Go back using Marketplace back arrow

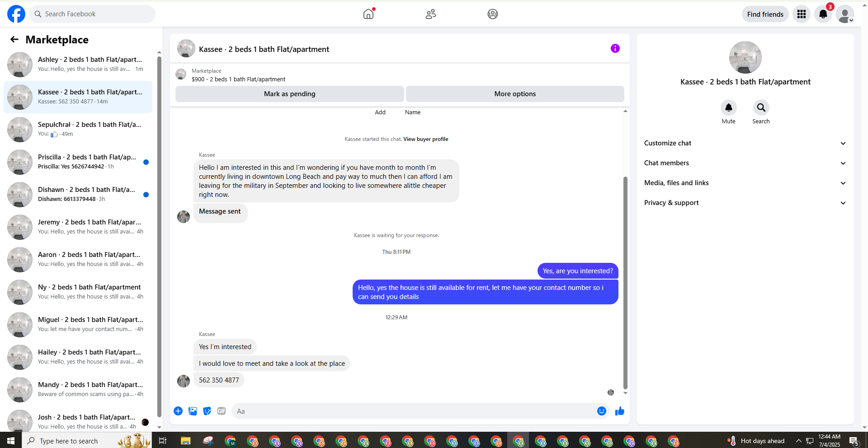click(x=14, y=40)
